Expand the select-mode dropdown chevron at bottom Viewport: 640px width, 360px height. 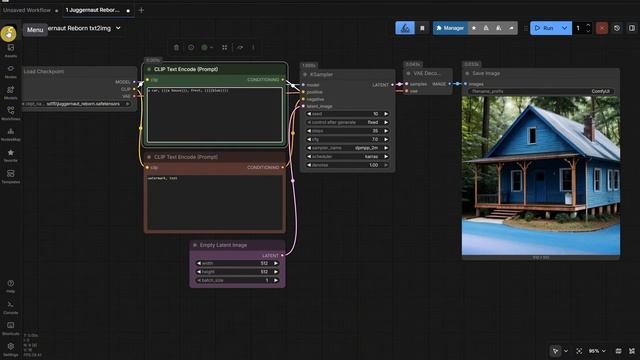(x=566, y=351)
